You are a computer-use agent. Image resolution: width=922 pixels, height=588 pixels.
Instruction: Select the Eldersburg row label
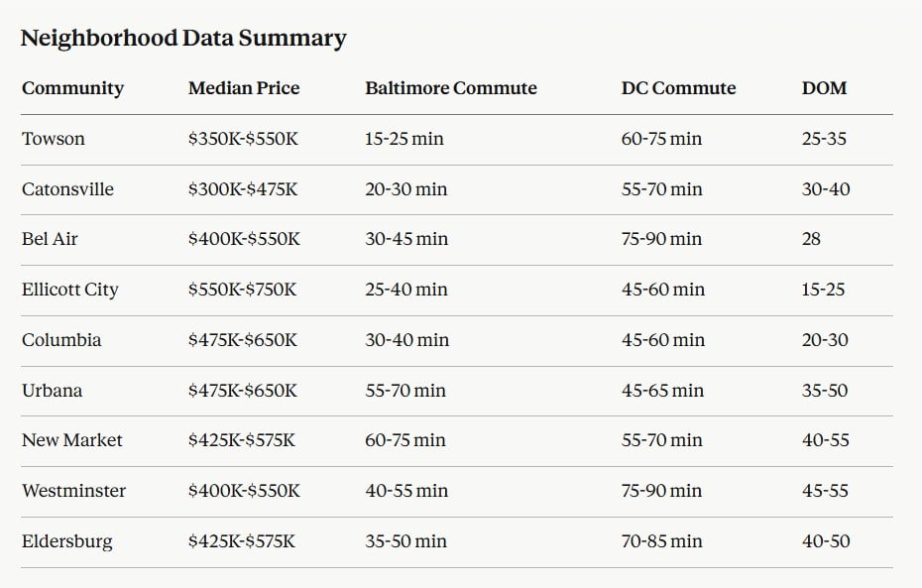click(x=67, y=541)
